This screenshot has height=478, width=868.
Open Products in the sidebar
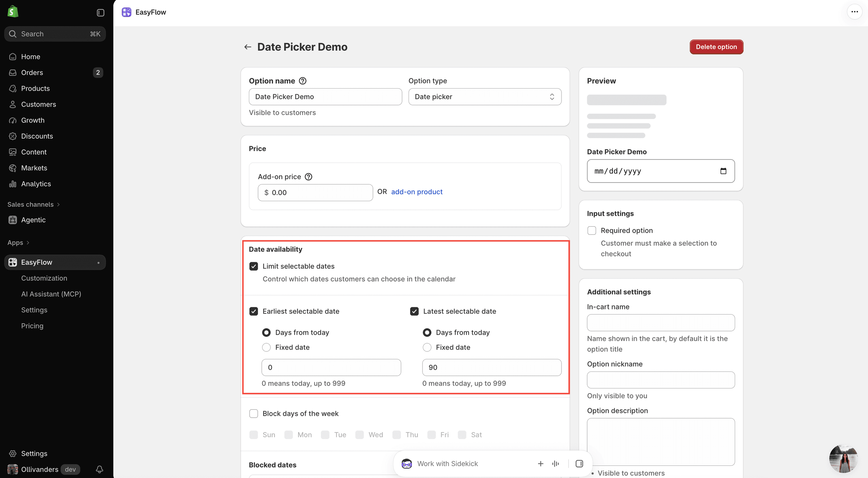pyautogui.click(x=55, y=89)
